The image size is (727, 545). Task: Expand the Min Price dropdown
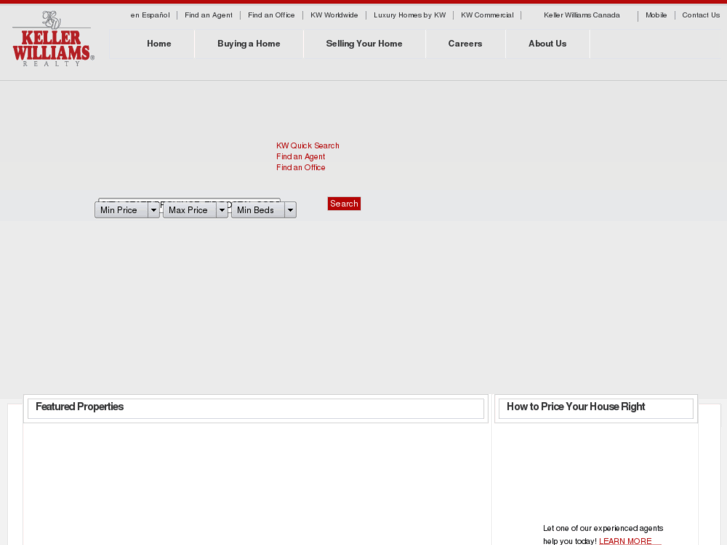127,210
